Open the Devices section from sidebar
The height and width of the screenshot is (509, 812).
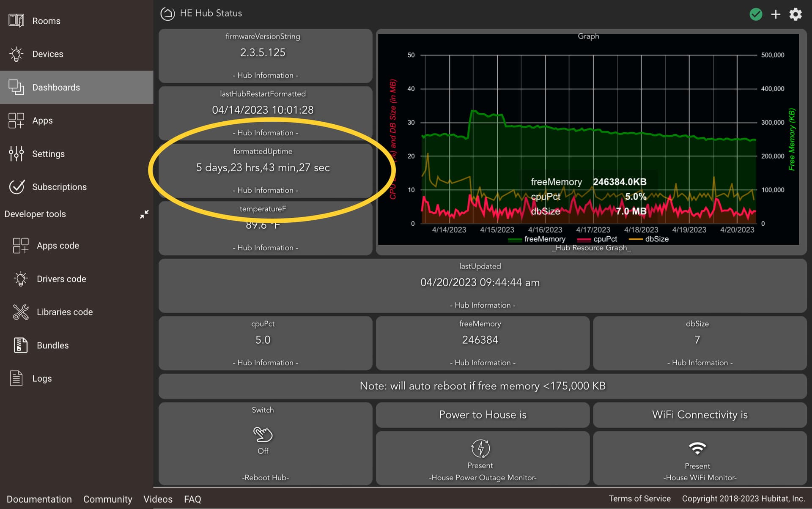pos(47,54)
